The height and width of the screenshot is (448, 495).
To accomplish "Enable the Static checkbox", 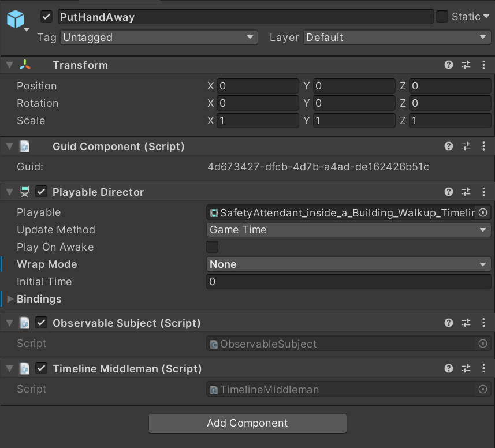I will pyautogui.click(x=442, y=17).
